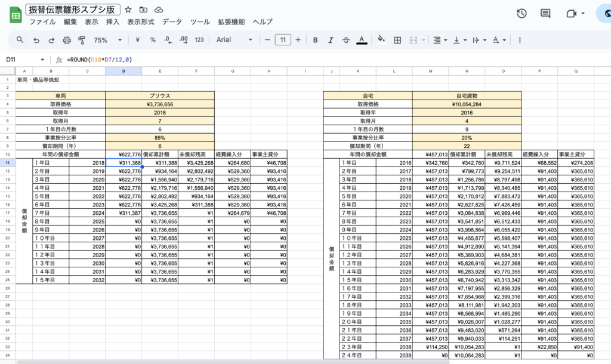Image resolution: width=611 pixels, height=364 pixels.
Task: Click the print icon
Action: 67,40
